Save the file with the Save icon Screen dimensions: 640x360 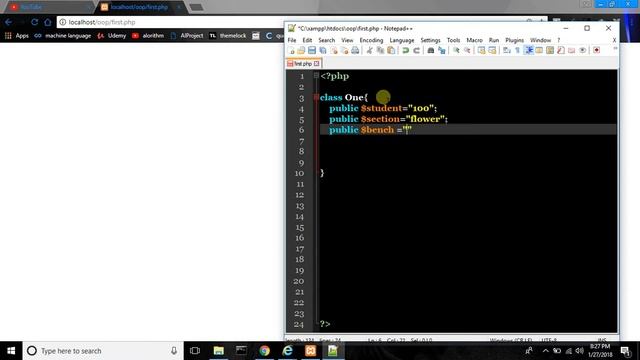(312, 50)
